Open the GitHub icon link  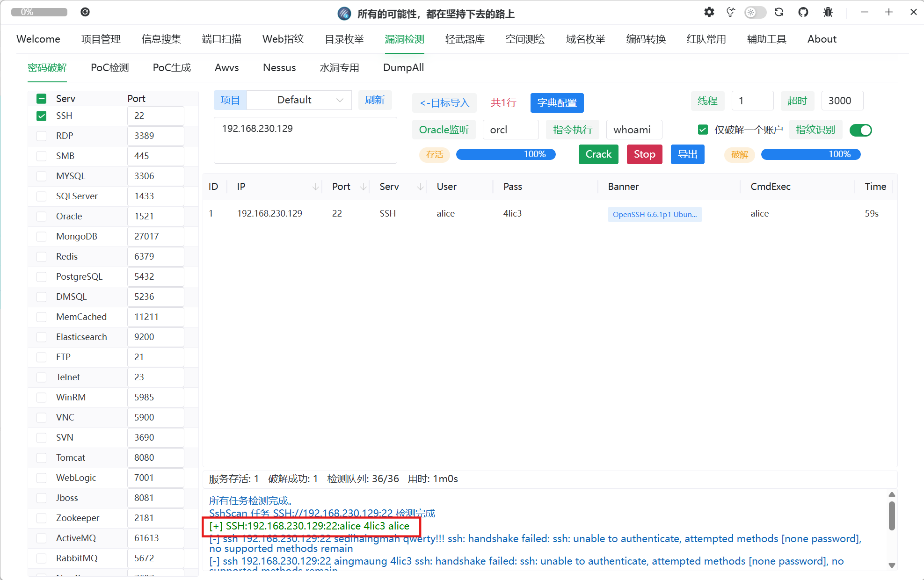click(x=803, y=12)
